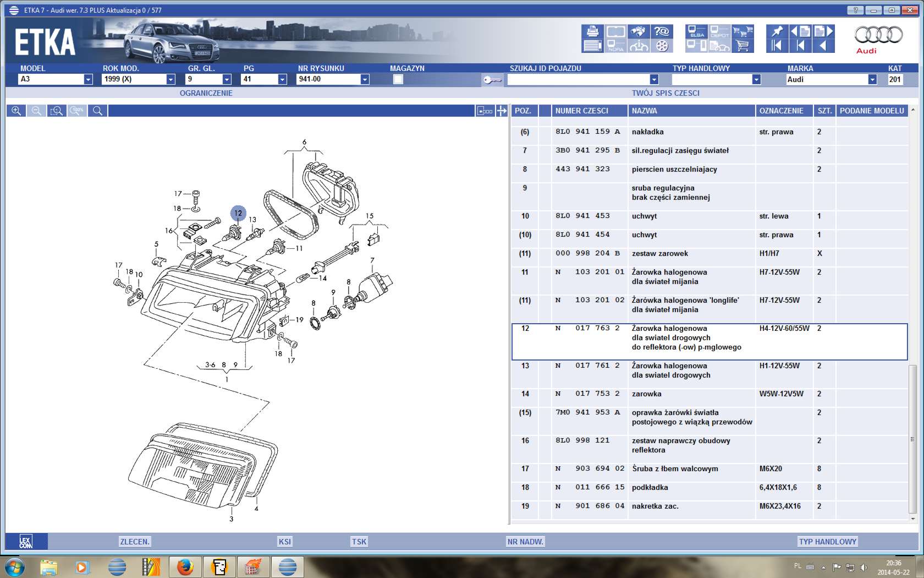Click the skip-to-start arrow icon

tap(800, 46)
